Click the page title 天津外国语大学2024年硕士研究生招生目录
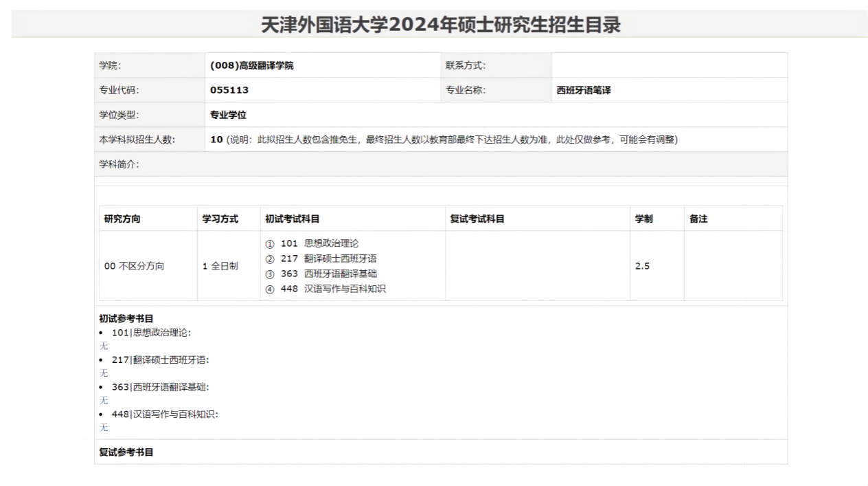Image resolution: width=868 pixels, height=486 pixels. click(x=440, y=25)
